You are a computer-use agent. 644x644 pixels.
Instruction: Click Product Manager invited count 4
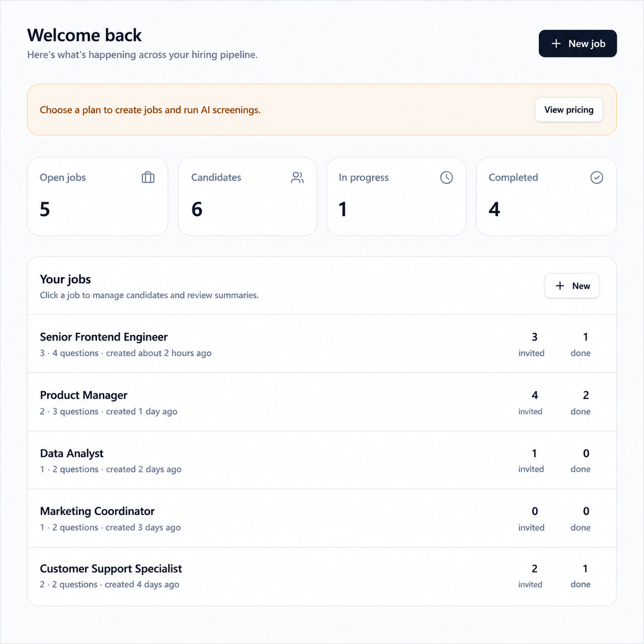(535, 395)
